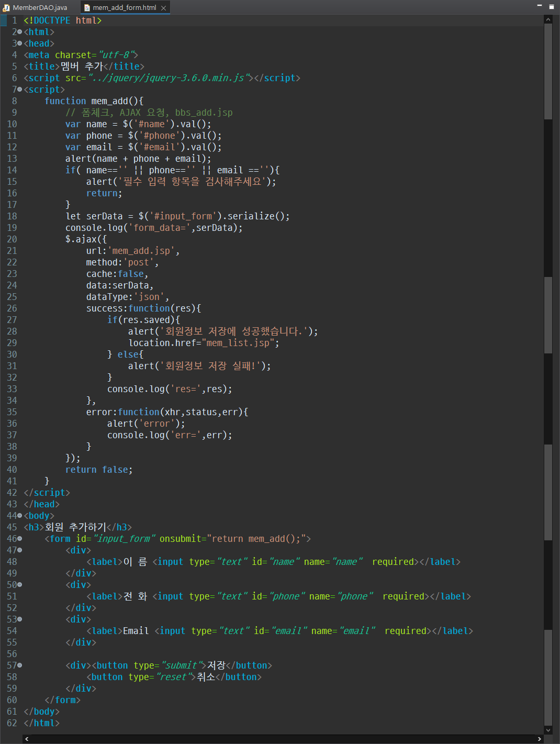
Task: Click the vertical scrollbar up arrow
Action: pos(548,19)
